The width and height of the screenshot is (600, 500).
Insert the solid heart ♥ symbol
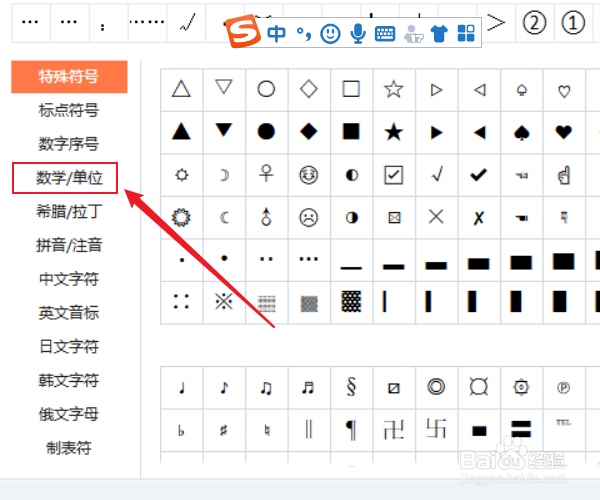(564, 132)
